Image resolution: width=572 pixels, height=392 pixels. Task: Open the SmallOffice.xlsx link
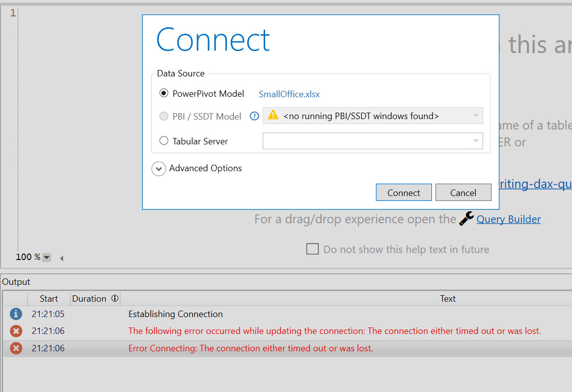tap(289, 94)
